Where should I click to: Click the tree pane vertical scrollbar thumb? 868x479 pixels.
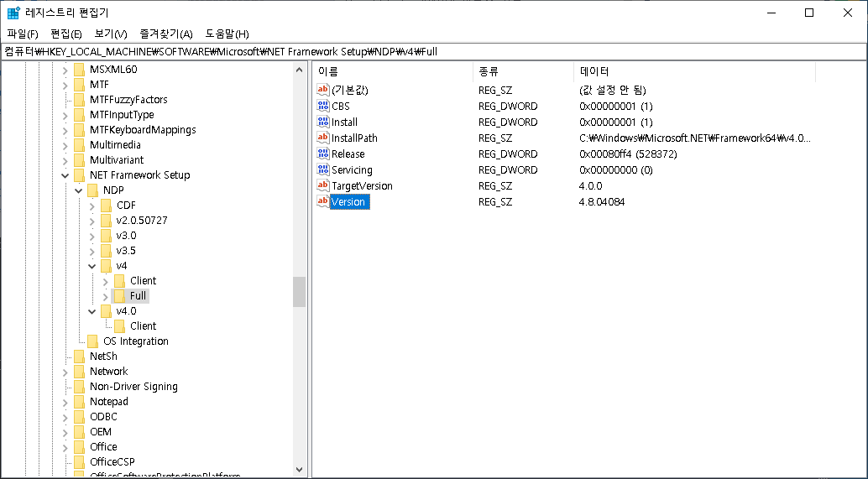coord(300,291)
